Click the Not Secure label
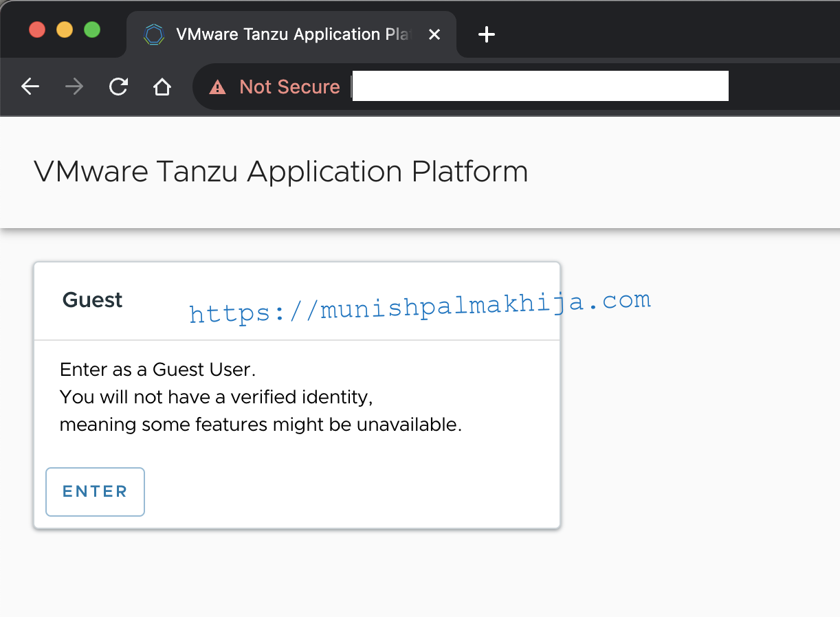Image resolution: width=840 pixels, height=617 pixels. click(x=289, y=87)
